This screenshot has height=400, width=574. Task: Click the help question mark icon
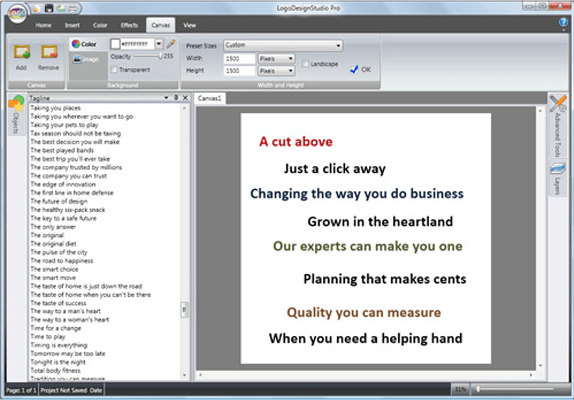563,23
